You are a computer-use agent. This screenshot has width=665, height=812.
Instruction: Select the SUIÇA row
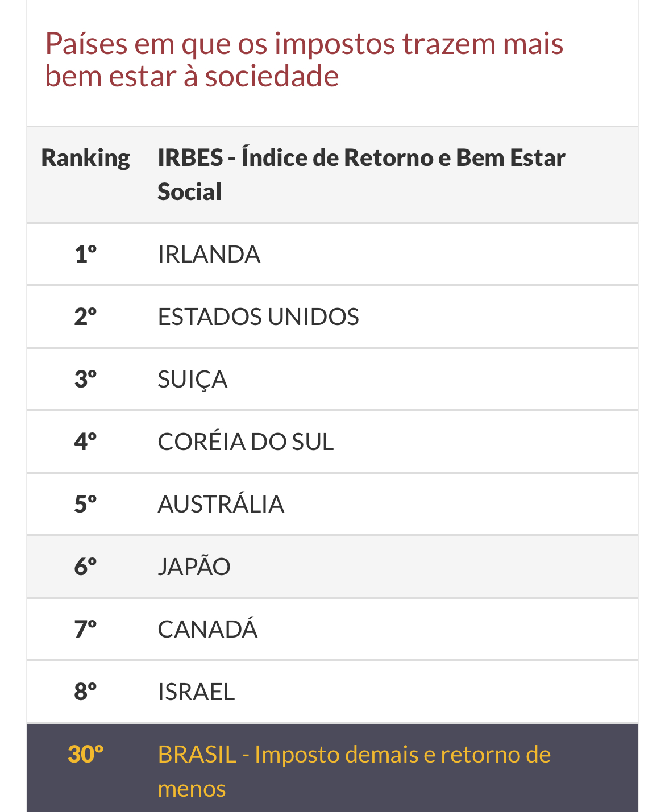coord(332,379)
